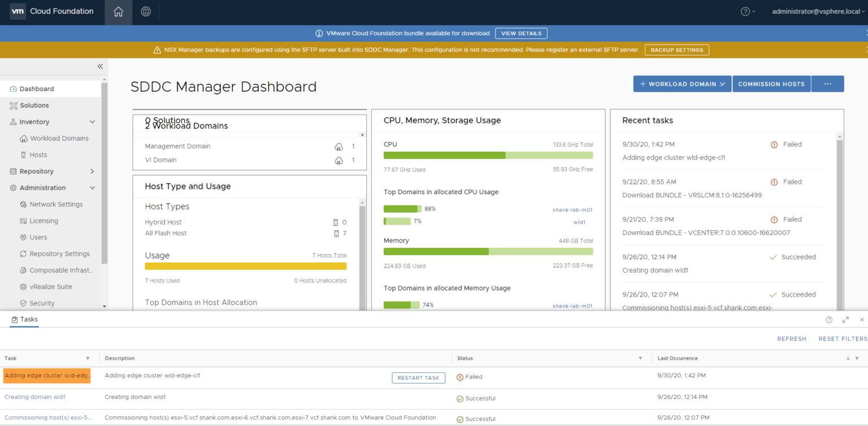Image resolution: width=868 pixels, height=426 pixels.
Task: Click the Backup Settings button
Action: tap(676, 50)
